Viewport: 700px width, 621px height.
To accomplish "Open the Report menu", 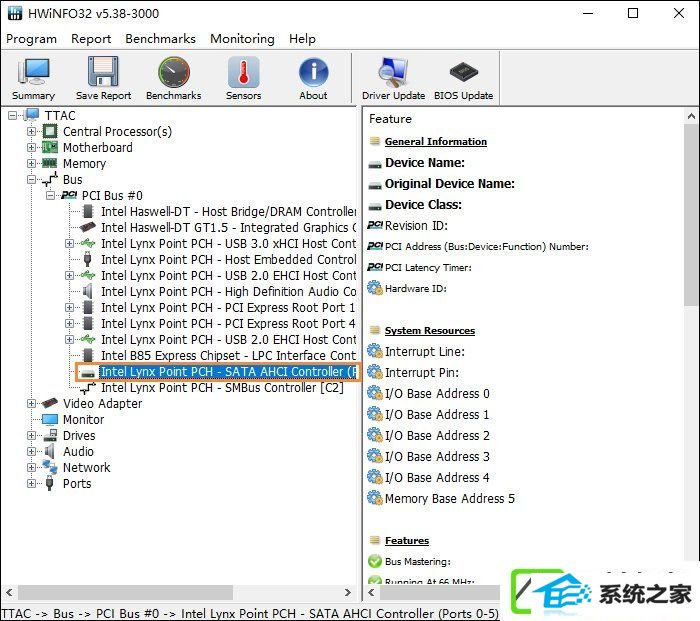I will pos(91,39).
